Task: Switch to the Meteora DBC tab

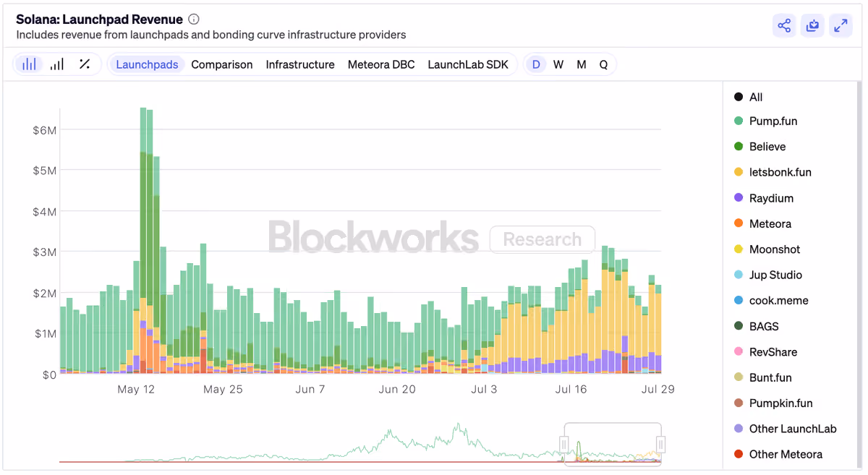Action: tap(381, 64)
